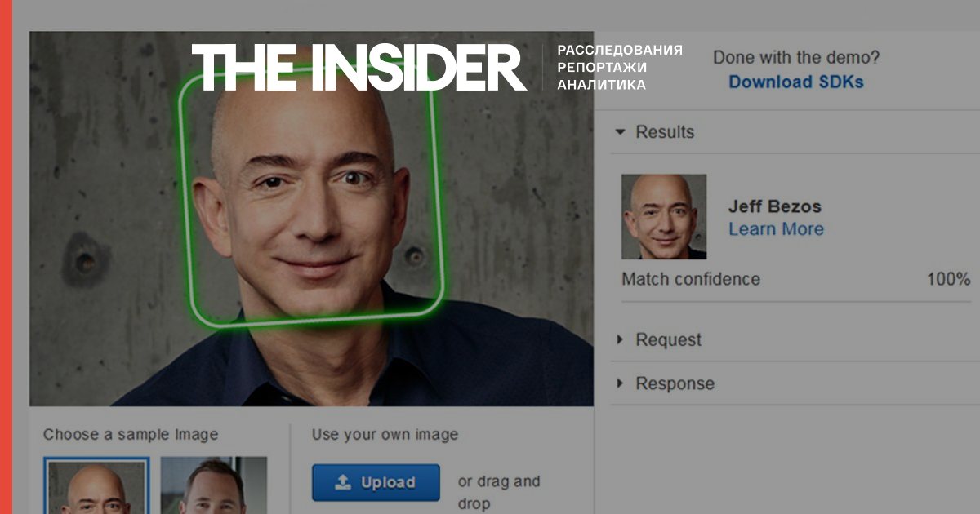Open the Download SDKs link
Viewport: 980px width, 514px height.
pyautogui.click(x=795, y=82)
